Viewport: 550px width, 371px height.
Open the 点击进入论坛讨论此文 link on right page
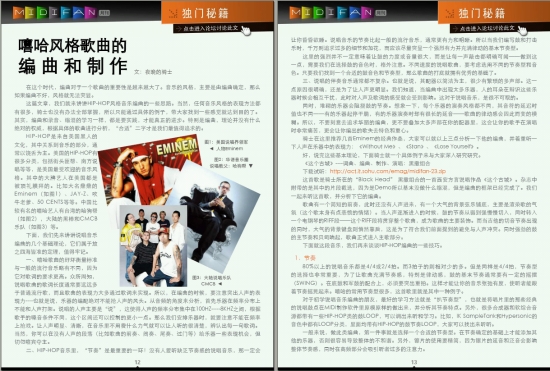(487, 28)
